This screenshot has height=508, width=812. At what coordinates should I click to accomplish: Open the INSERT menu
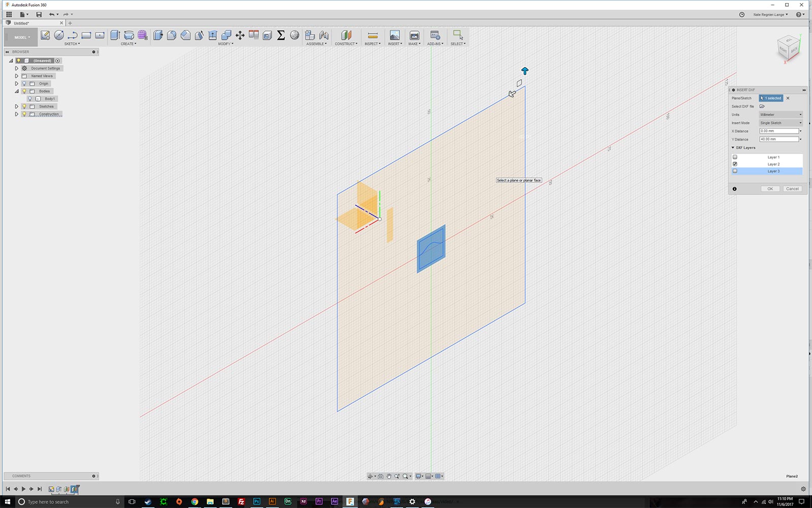tap(395, 44)
